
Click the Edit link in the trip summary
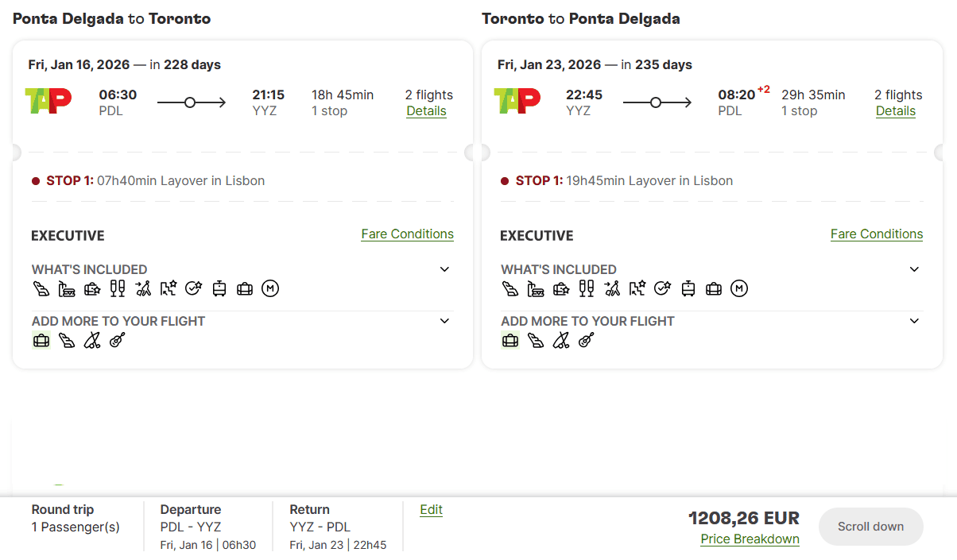click(x=431, y=510)
